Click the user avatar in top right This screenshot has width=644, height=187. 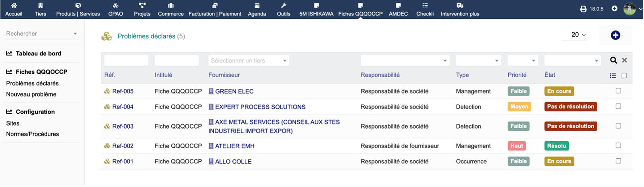pos(629,9)
